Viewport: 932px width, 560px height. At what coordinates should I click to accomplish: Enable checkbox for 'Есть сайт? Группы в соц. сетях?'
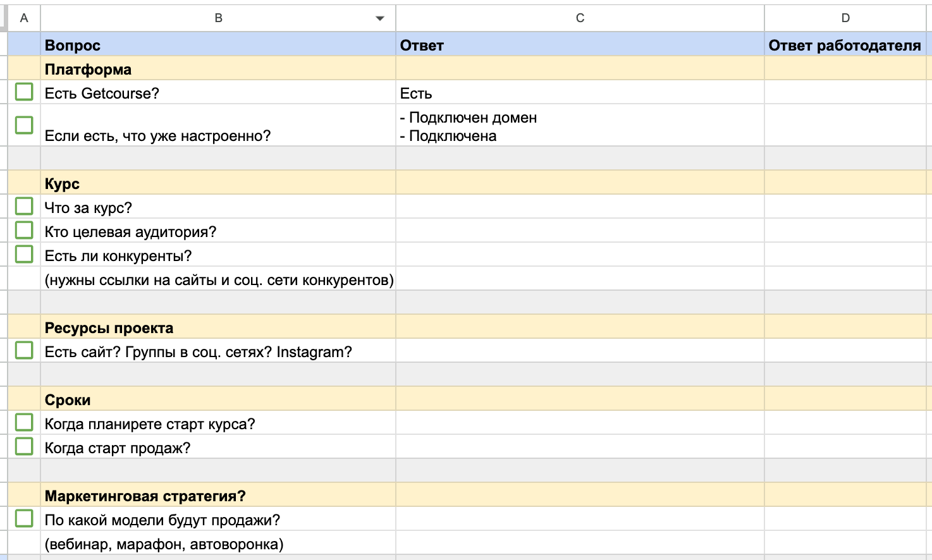coord(24,350)
